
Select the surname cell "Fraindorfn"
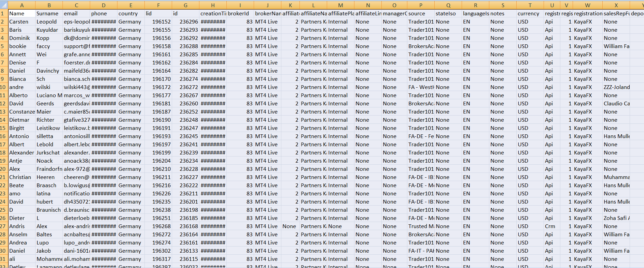pyautogui.click(x=49, y=169)
